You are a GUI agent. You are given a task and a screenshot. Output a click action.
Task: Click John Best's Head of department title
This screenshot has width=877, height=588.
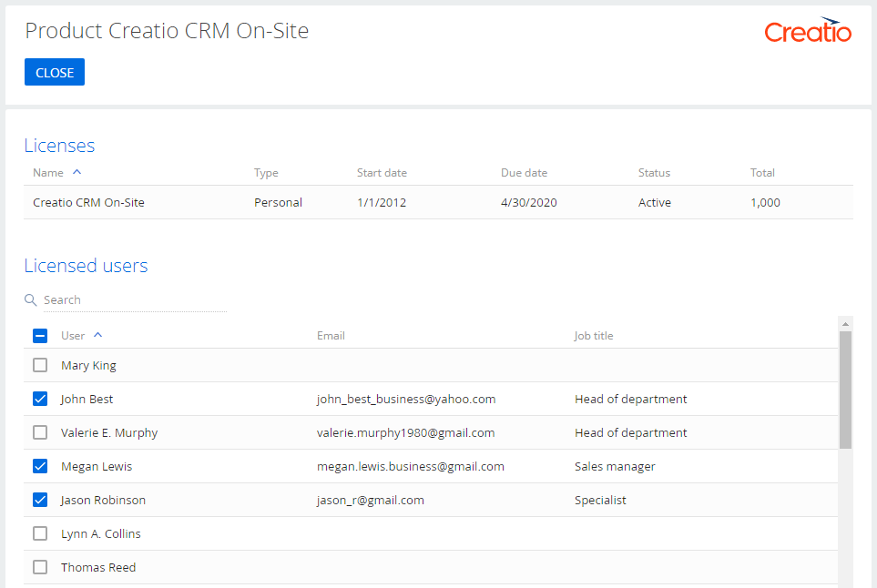coord(630,399)
